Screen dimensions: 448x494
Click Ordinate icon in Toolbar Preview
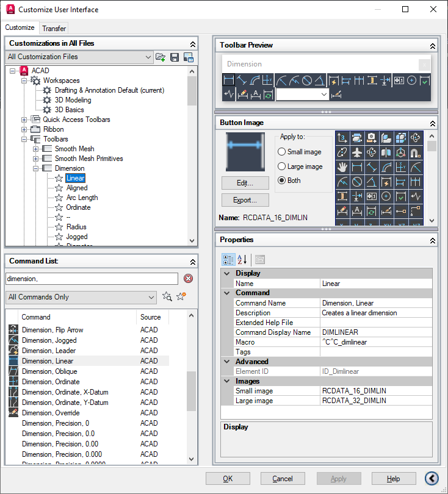267,81
